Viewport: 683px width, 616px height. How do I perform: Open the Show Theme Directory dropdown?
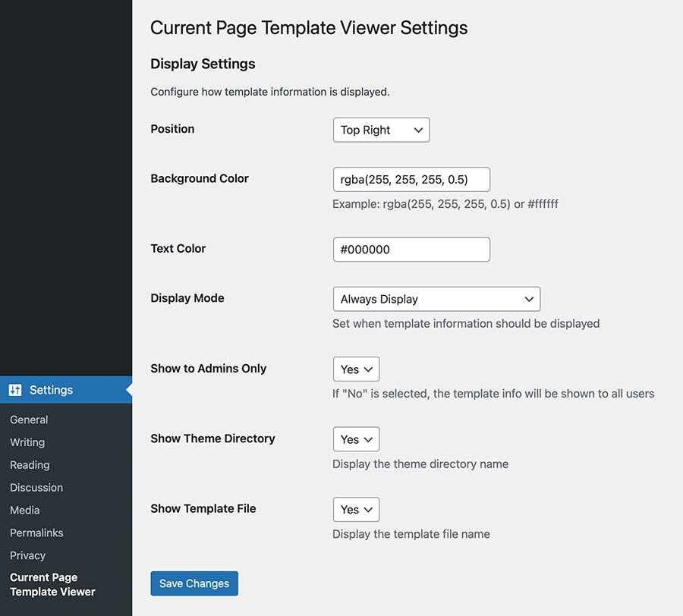(x=356, y=439)
